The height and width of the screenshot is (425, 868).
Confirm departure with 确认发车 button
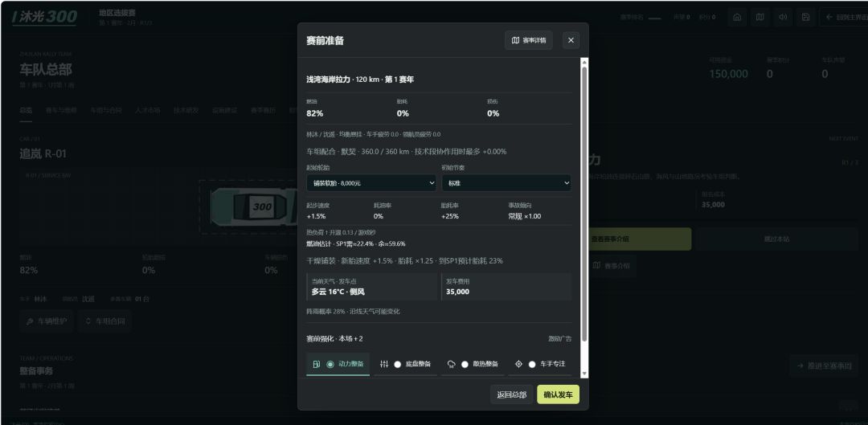pyautogui.click(x=558, y=394)
